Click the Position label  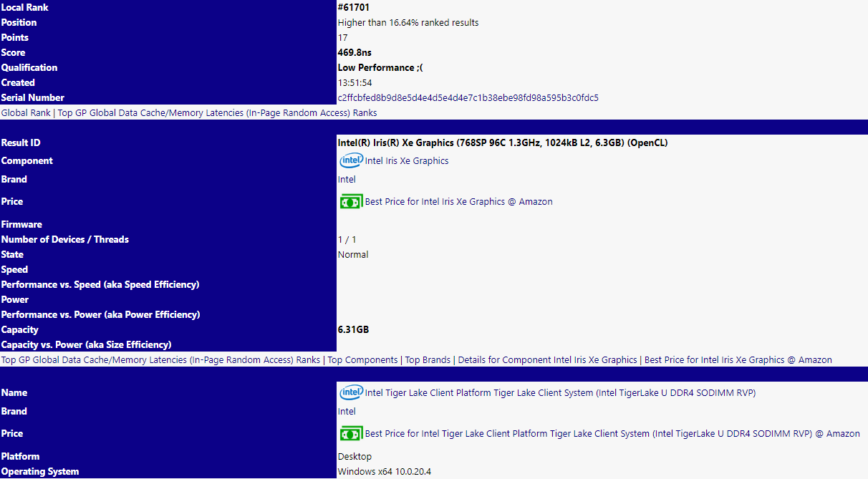[x=19, y=22]
